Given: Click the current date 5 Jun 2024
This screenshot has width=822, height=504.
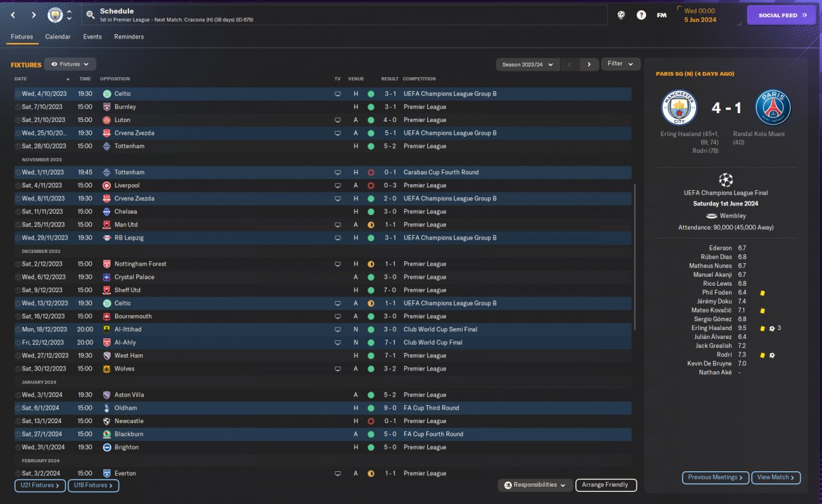Looking at the screenshot, I should pyautogui.click(x=700, y=20).
